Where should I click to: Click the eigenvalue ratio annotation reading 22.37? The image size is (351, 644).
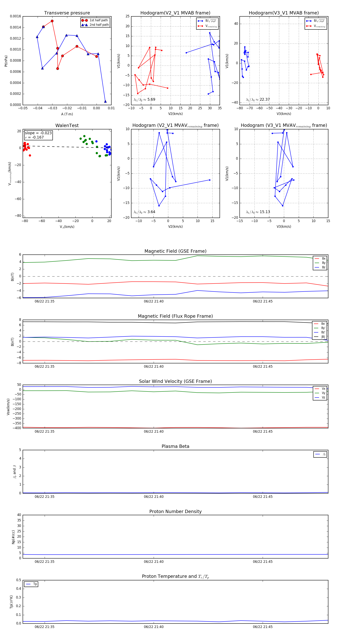point(258,100)
